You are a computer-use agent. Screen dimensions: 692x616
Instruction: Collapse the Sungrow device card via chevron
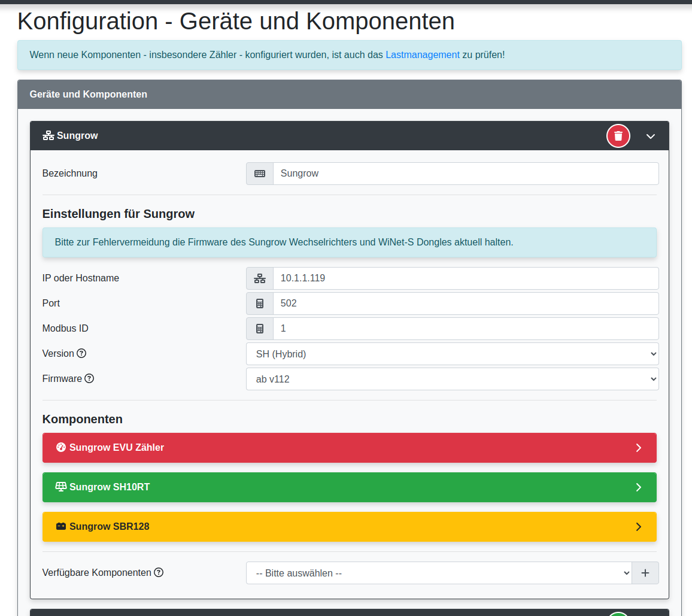tap(651, 136)
